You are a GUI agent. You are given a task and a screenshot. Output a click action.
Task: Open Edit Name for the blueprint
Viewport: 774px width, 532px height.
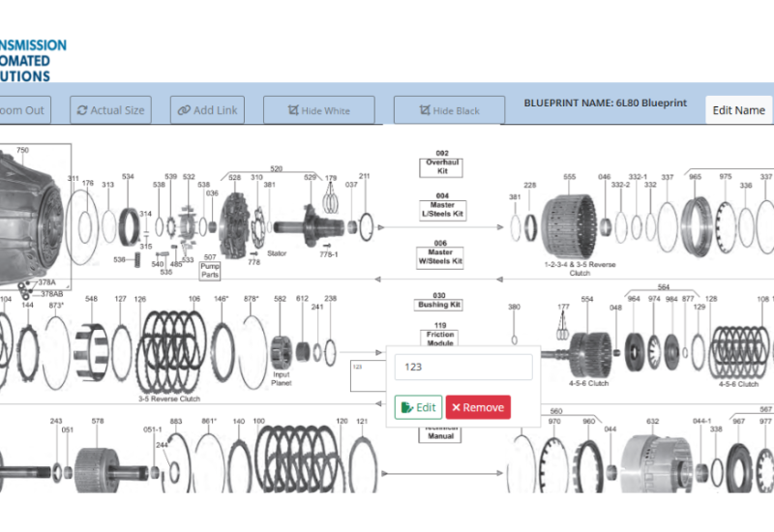738,110
